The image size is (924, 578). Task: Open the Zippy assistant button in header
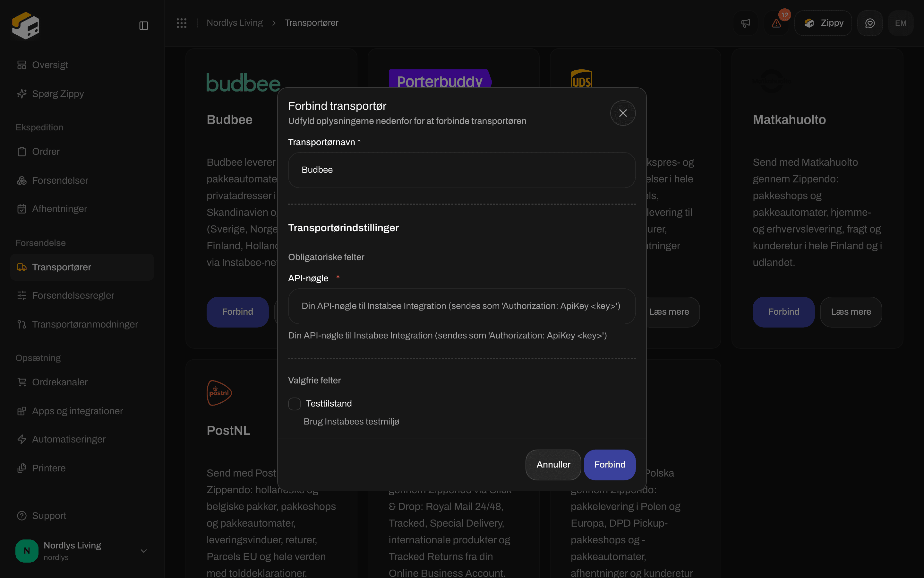tap(823, 23)
